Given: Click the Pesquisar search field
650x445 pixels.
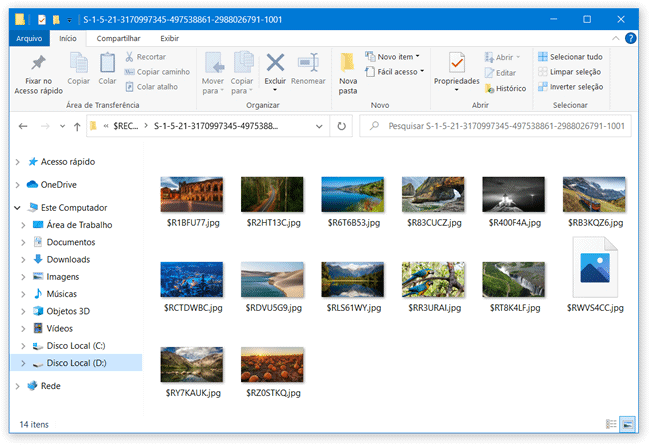Looking at the screenshot, I should (497, 127).
